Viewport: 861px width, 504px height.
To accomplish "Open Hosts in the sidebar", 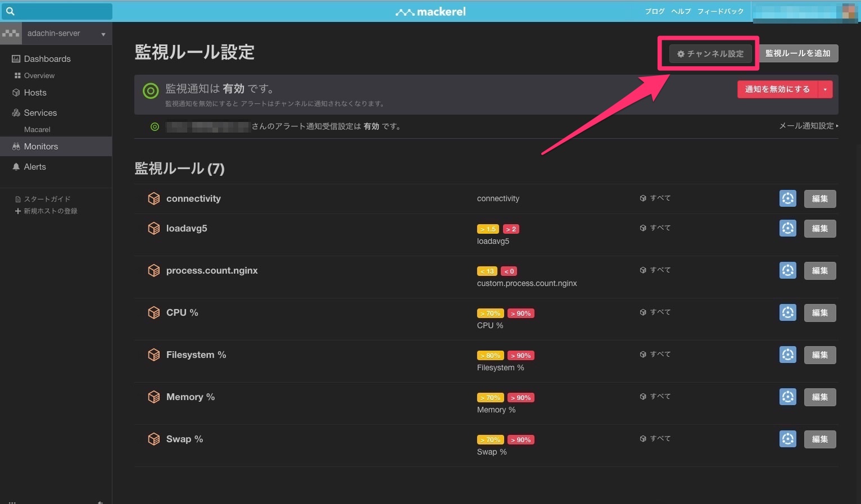I will click(35, 93).
